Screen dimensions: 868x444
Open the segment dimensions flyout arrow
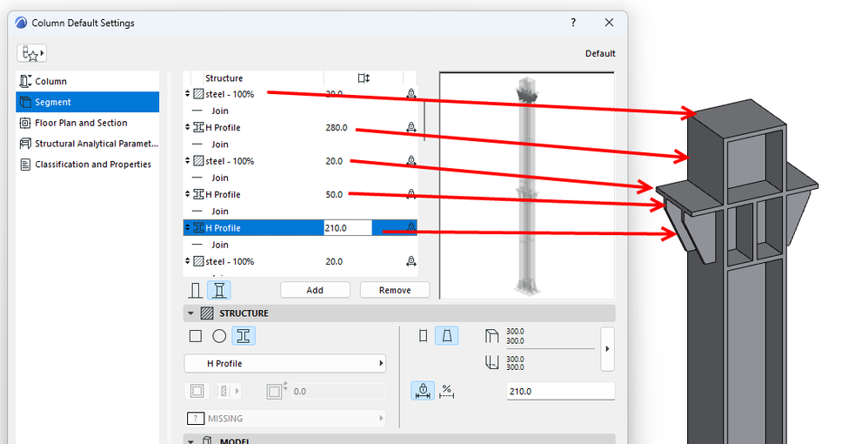pos(607,348)
